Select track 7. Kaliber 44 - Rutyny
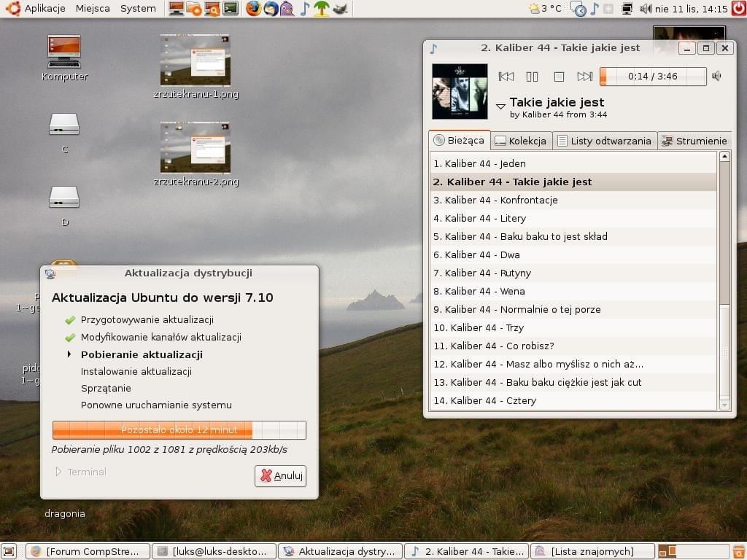Screen dimensions: 747x560 click(x=573, y=273)
